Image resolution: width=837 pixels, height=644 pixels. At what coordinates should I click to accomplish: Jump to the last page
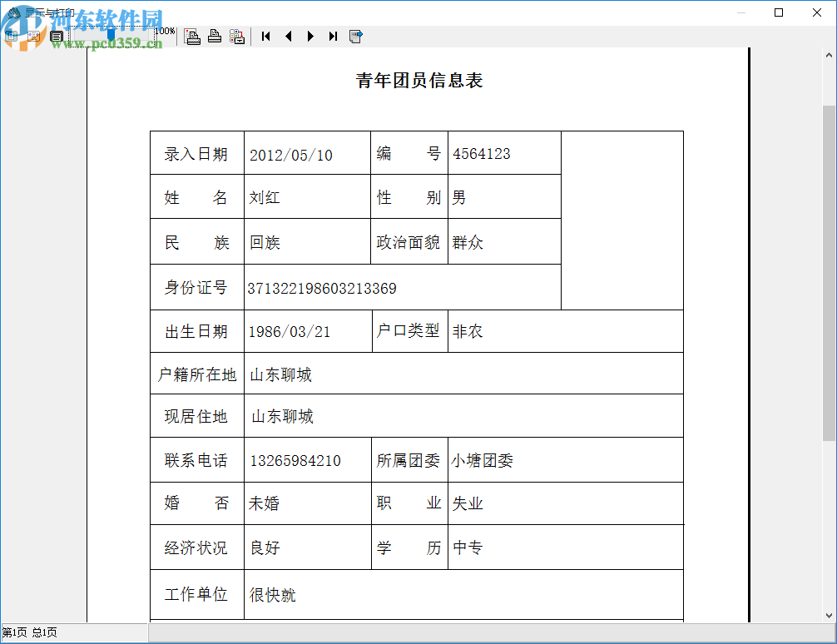(x=332, y=36)
